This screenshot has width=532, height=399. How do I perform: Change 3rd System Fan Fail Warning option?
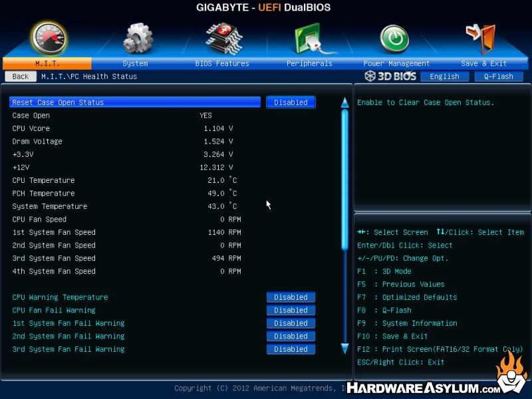[x=291, y=348]
